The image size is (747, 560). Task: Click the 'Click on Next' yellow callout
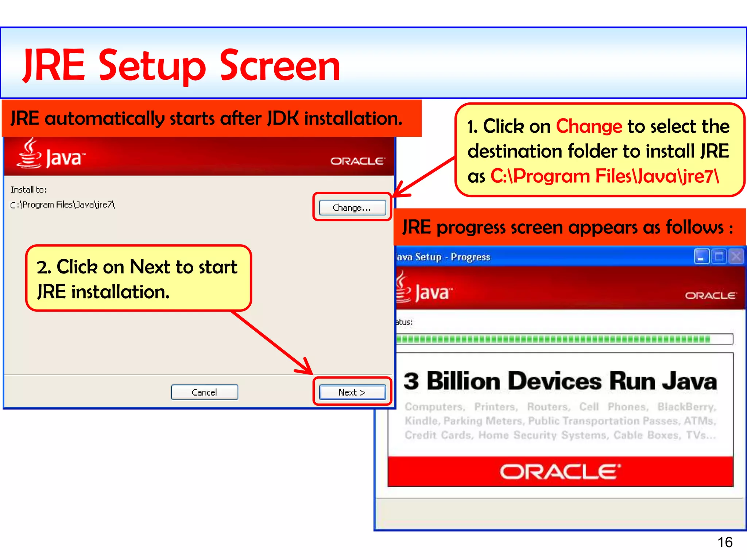pos(138,279)
